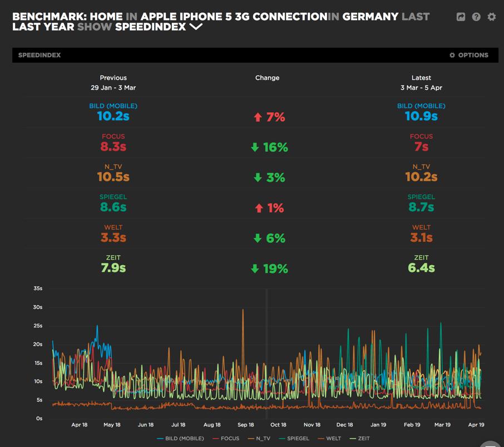This screenshot has width=504, height=447.
Task: Click the share dashboard icon
Action: [461, 17]
